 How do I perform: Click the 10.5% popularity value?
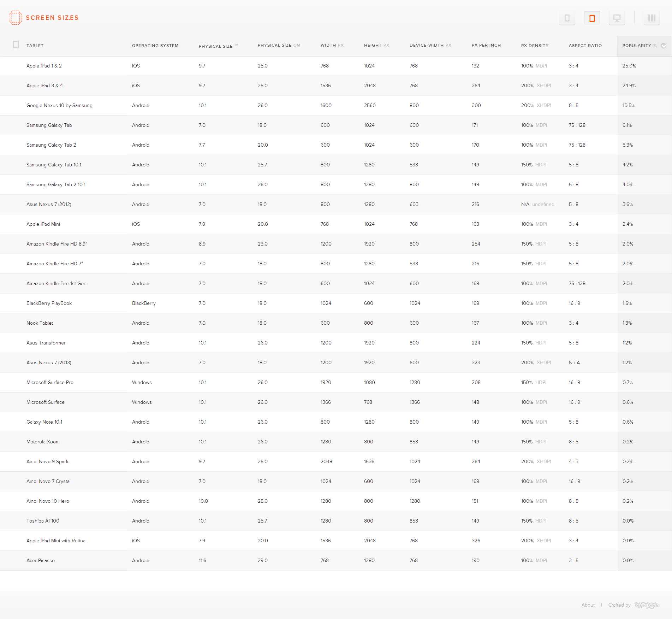[x=629, y=105]
